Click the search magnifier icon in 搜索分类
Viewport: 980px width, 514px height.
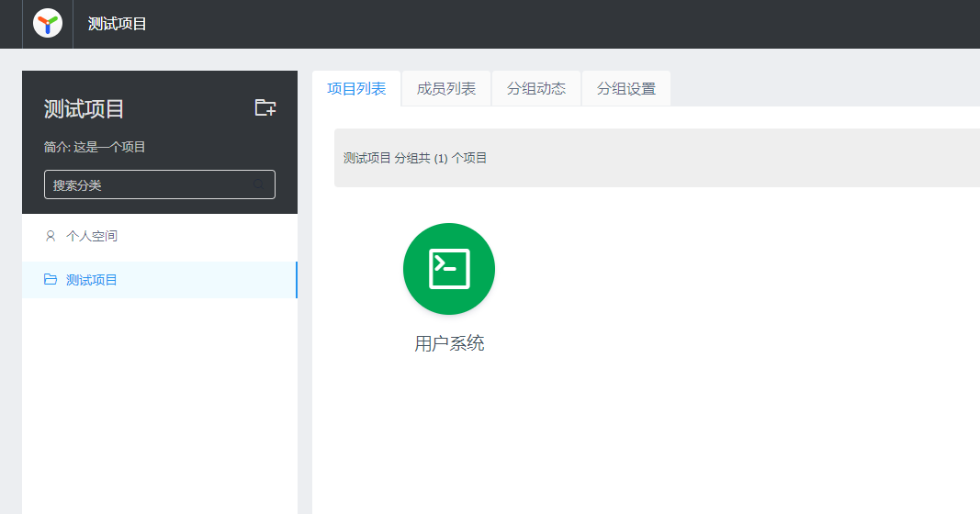click(x=259, y=184)
